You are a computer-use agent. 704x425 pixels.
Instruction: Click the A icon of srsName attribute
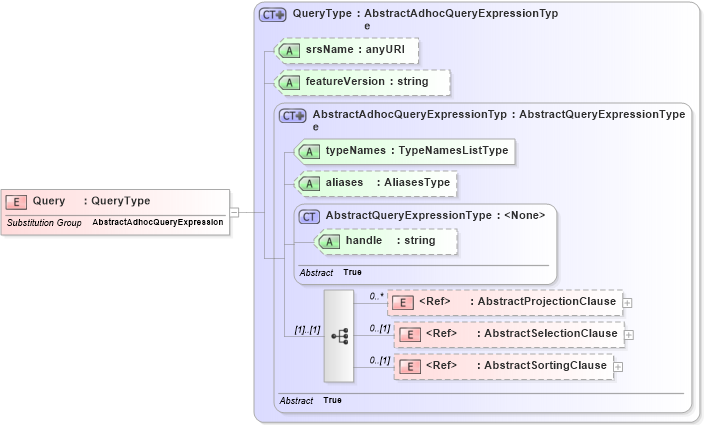click(x=289, y=51)
